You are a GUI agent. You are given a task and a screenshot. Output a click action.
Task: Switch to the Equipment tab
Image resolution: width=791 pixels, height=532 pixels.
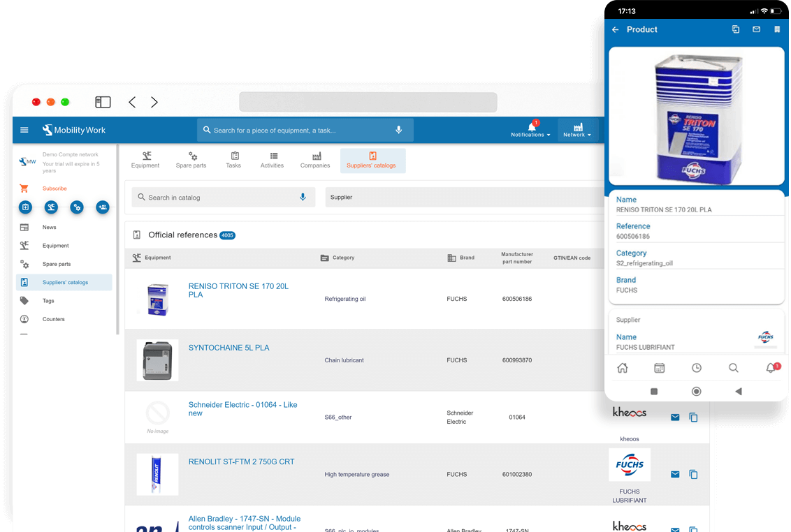tap(145, 161)
